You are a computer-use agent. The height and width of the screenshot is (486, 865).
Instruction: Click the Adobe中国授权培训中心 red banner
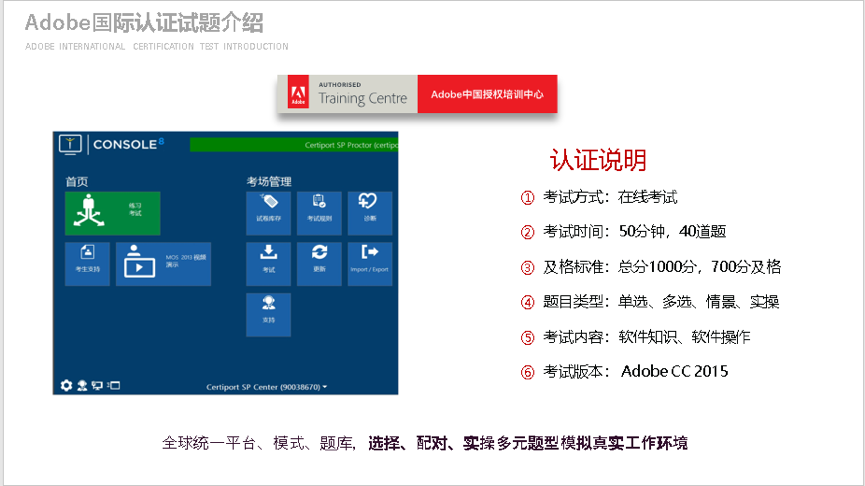point(487,94)
